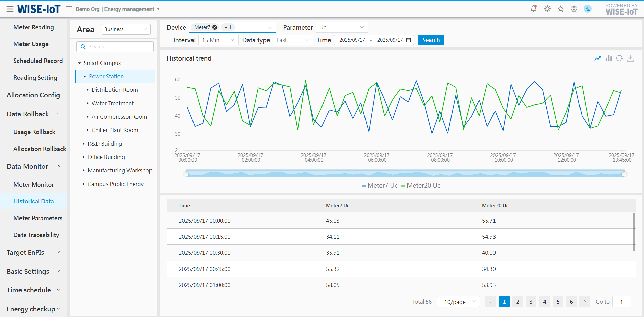644x317 pixels.
Task: Download the historical trend data
Action: pos(630,58)
